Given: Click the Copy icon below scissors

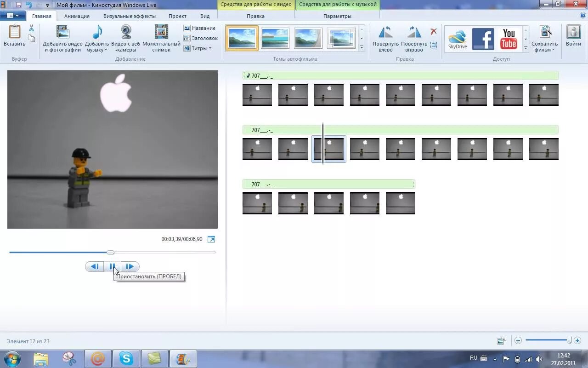Looking at the screenshot, I should tap(31, 39).
